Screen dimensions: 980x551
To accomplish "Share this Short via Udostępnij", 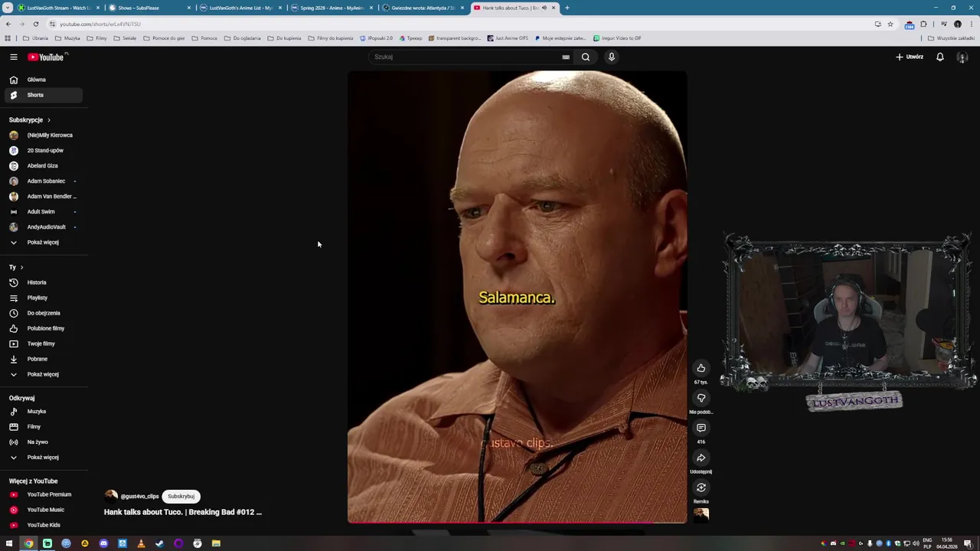I will tap(701, 458).
